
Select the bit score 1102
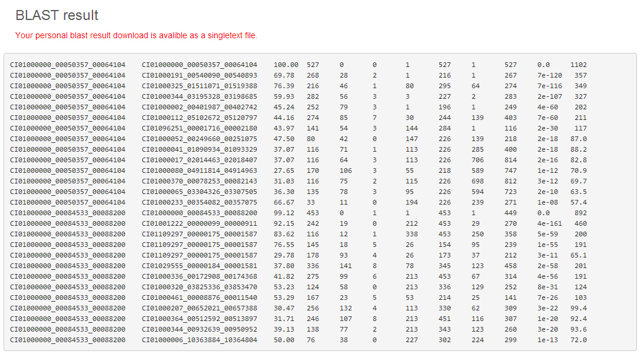(578, 65)
